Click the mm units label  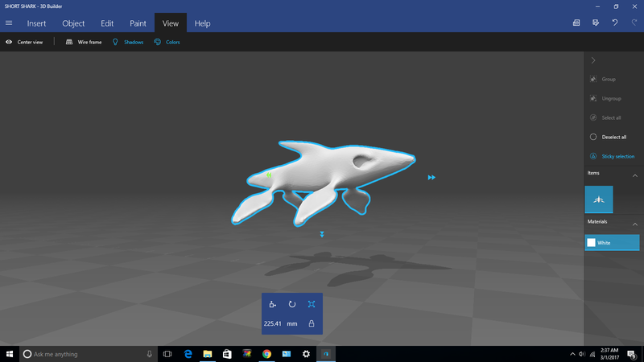coord(292,323)
